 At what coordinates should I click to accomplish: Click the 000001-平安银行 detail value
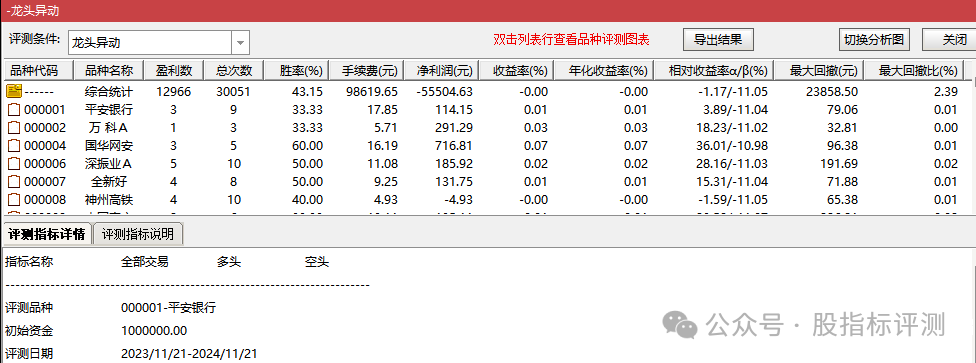pyautogui.click(x=169, y=308)
